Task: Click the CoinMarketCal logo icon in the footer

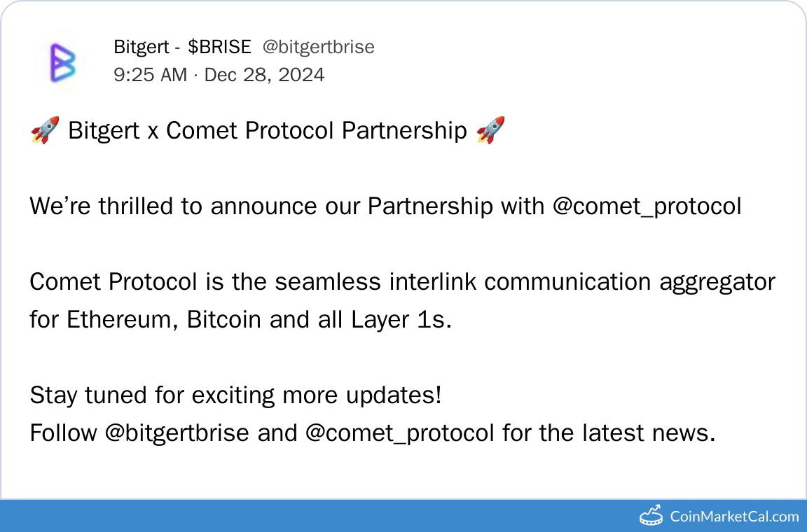Action: [651, 516]
